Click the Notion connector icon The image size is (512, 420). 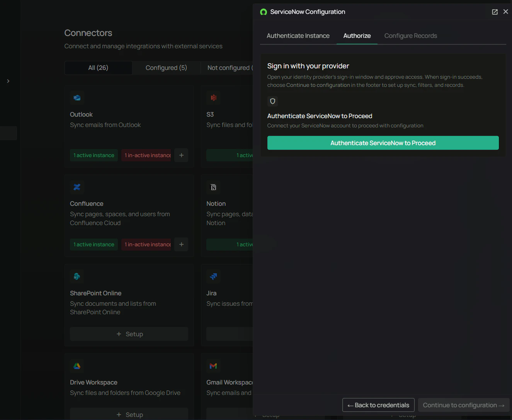[x=213, y=187]
